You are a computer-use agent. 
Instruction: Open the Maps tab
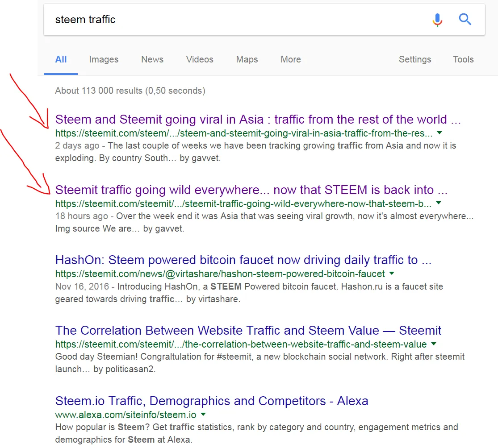click(247, 59)
